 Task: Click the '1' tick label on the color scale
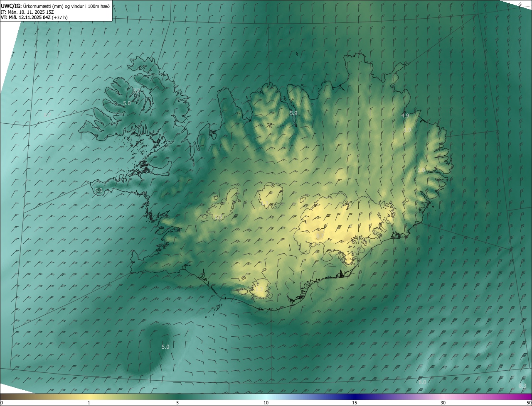[89, 403]
